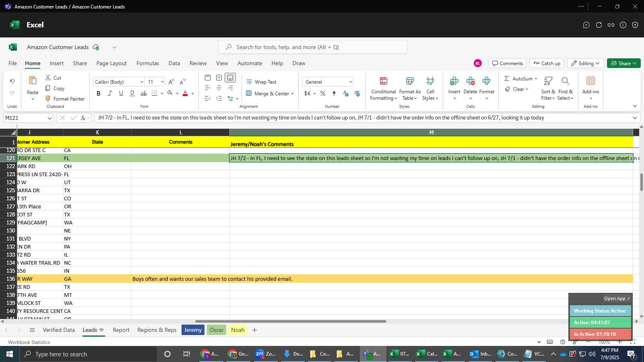644x362 pixels.
Task: Click the Copy icon
Action: click(48, 88)
